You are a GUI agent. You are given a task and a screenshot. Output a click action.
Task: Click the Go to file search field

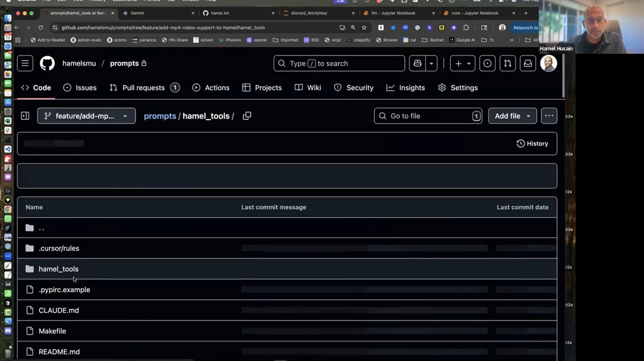[428, 116]
